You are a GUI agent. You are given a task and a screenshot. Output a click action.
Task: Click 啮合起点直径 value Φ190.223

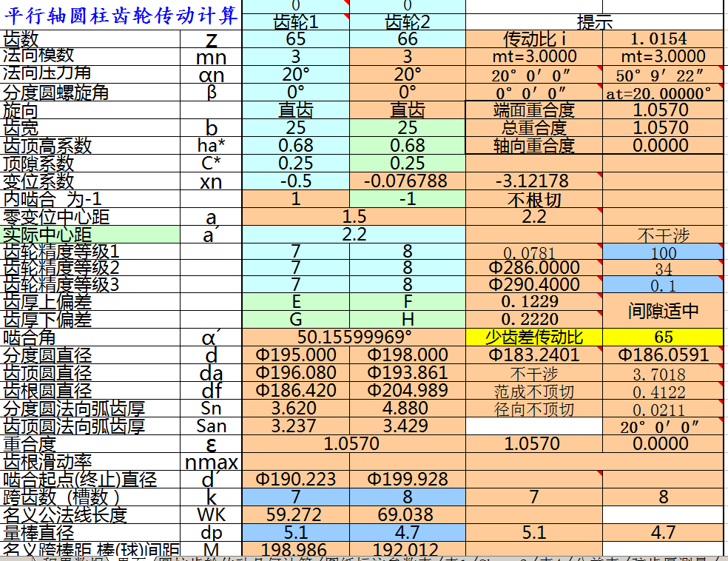(296, 480)
